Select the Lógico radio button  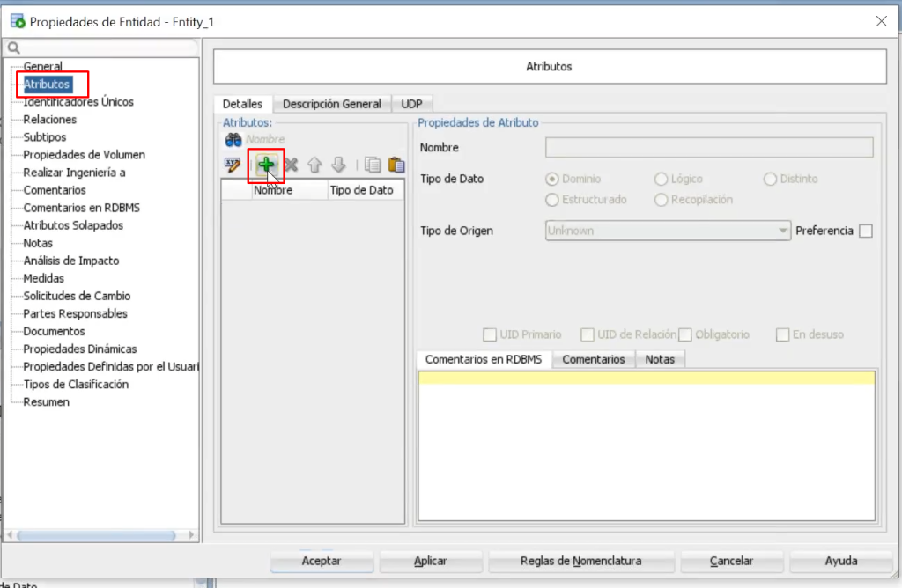pos(661,180)
